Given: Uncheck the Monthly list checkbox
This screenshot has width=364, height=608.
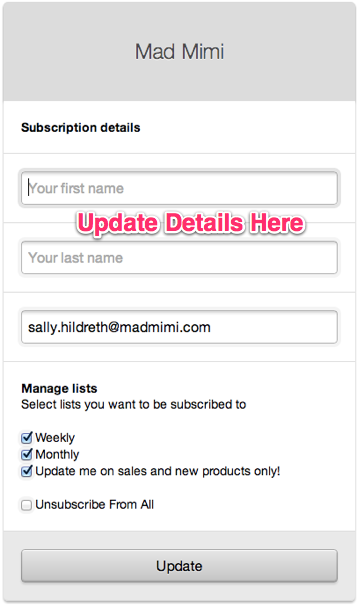Looking at the screenshot, I should point(26,454).
